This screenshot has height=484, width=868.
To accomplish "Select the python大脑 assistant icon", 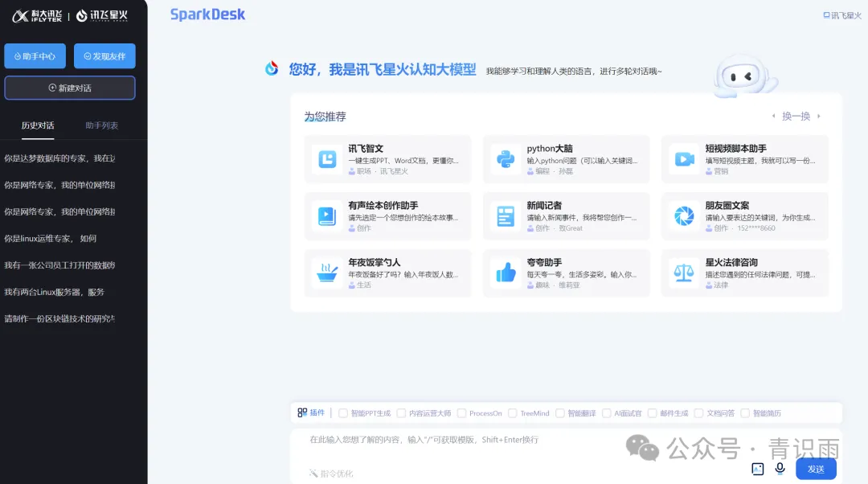I will [x=506, y=158].
